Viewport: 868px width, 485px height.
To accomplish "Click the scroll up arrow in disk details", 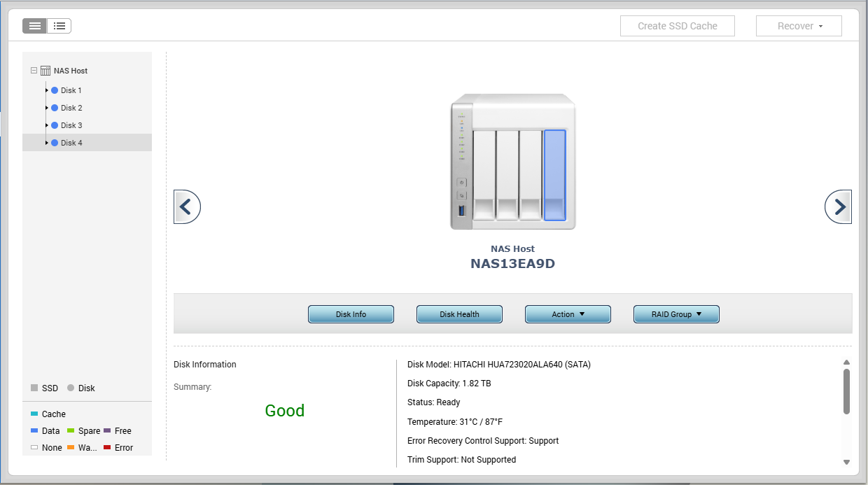I will 846,362.
